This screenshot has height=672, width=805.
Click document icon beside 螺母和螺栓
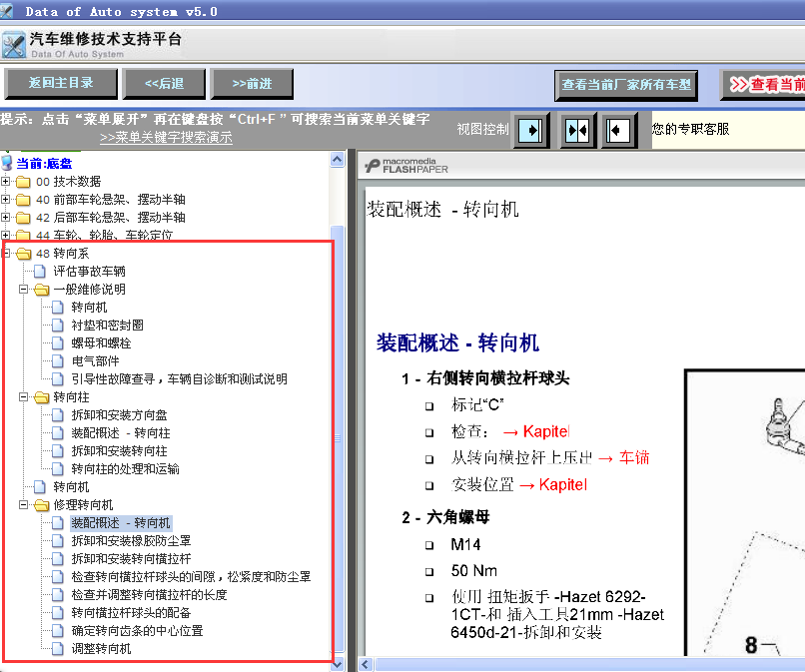pos(58,342)
